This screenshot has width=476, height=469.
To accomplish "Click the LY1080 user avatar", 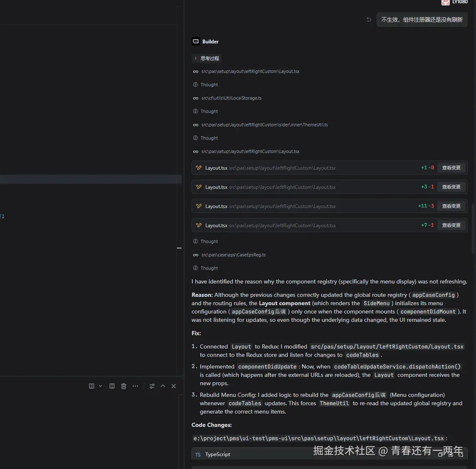I will (x=445, y=3).
